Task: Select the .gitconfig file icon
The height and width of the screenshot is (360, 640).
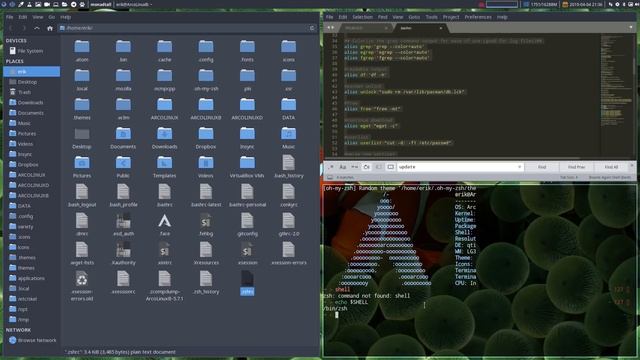Action: (x=247, y=221)
